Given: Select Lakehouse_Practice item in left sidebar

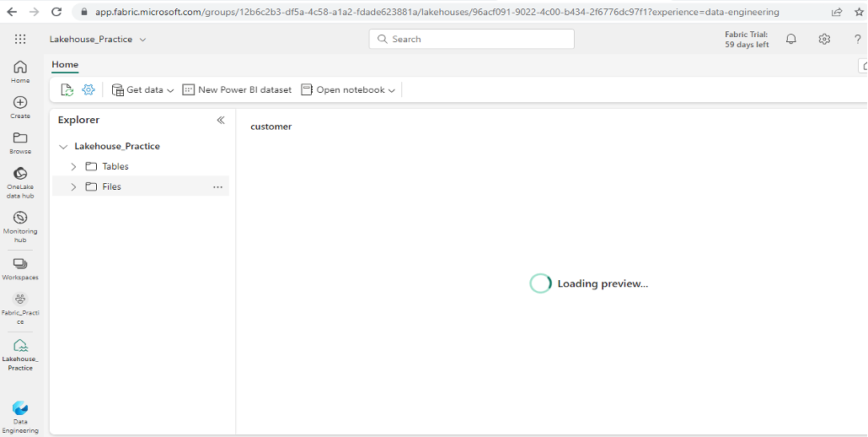Looking at the screenshot, I should [20, 354].
